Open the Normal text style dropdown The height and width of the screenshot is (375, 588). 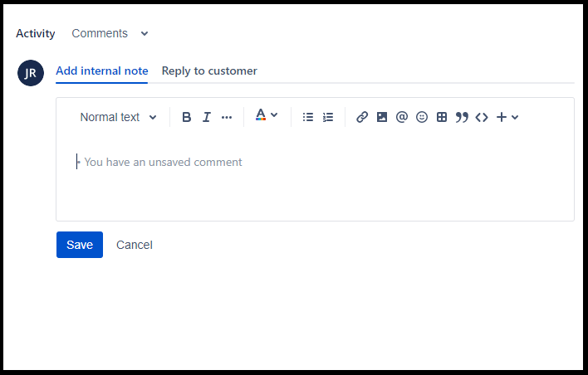coord(118,117)
